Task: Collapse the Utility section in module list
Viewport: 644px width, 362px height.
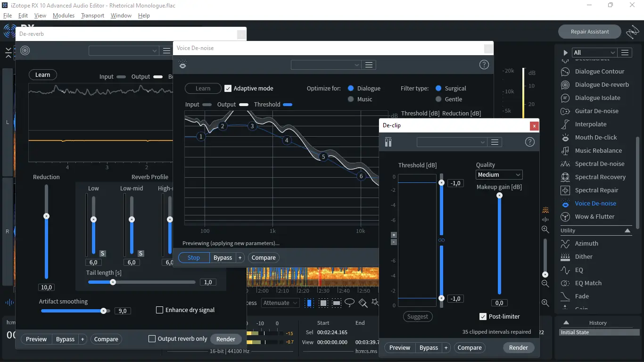Action: tap(627, 230)
